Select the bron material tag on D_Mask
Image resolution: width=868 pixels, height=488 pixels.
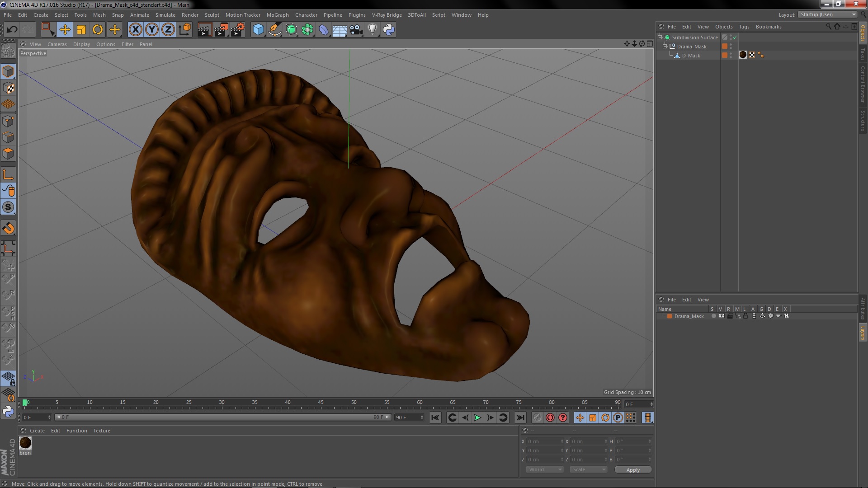(743, 55)
